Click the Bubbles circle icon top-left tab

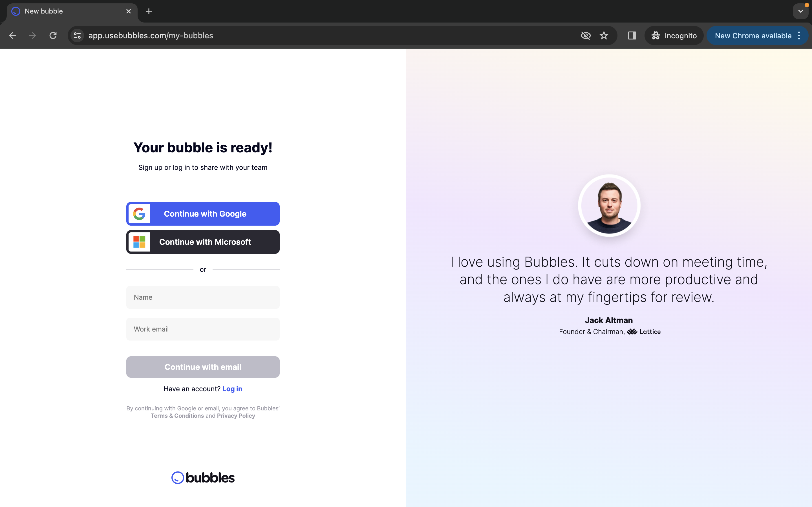(x=16, y=11)
